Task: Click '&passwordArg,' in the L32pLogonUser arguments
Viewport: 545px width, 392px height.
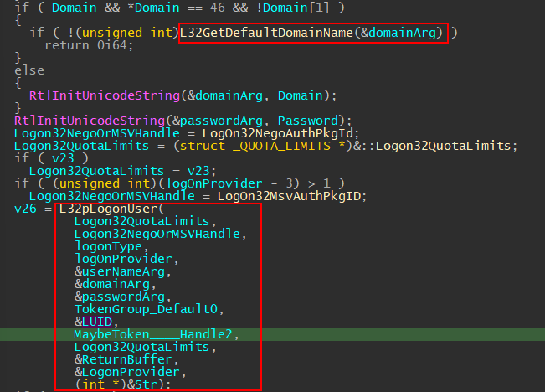Action: click(123, 297)
